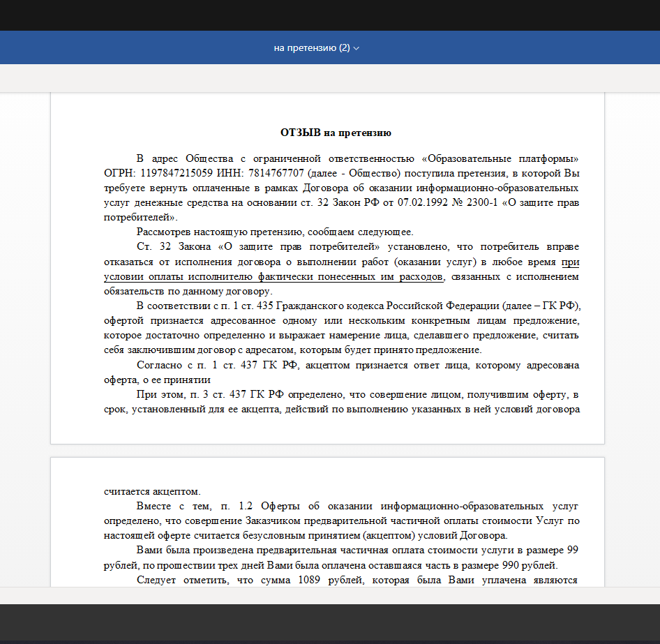Click the bold heading "ОТЗЫВ на претензию"
660x644 pixels.
[x=336, y=133]
